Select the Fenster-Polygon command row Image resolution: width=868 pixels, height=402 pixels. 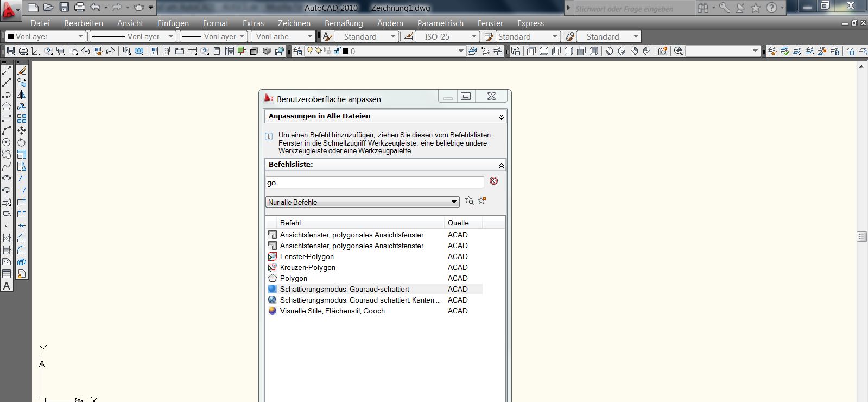375,256
